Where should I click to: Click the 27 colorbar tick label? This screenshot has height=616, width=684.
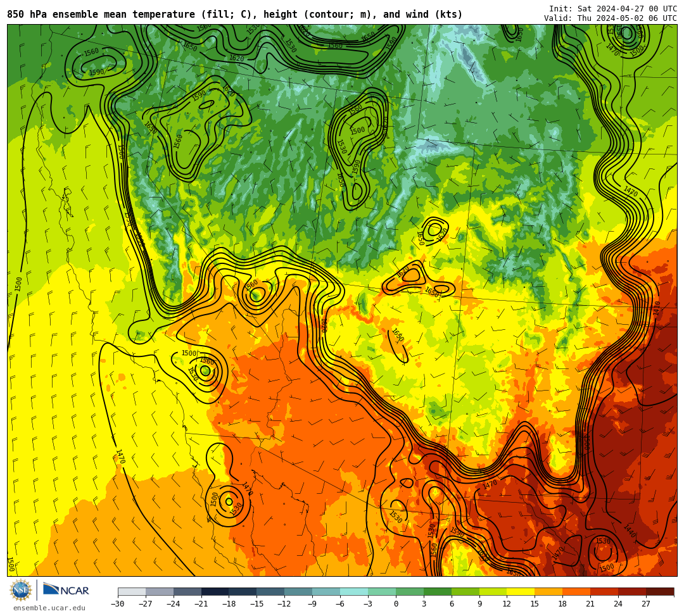646,604
